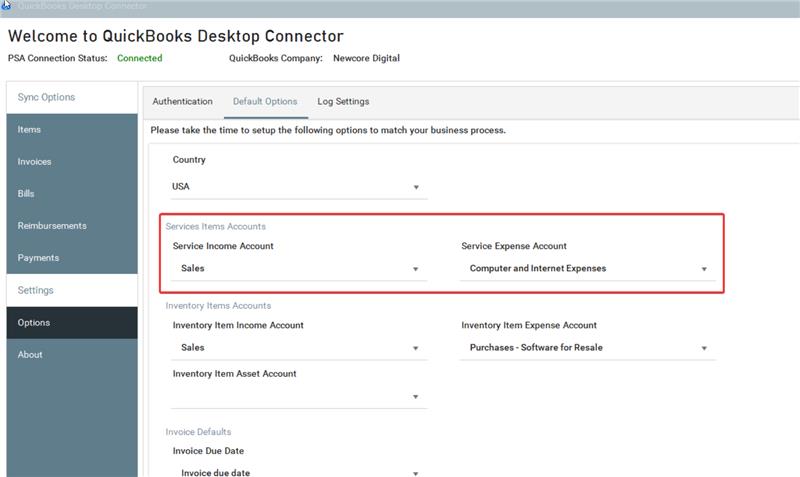Click the Newcore Digital company name
The image size is (800, 477).
tap(366, 58)
